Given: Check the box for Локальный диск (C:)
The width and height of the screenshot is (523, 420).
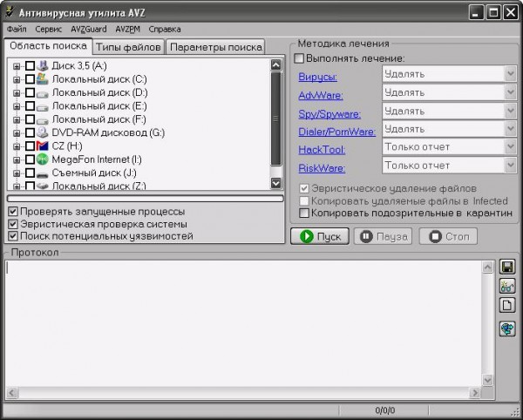Looking at the screenshot, I should point(30,79).
